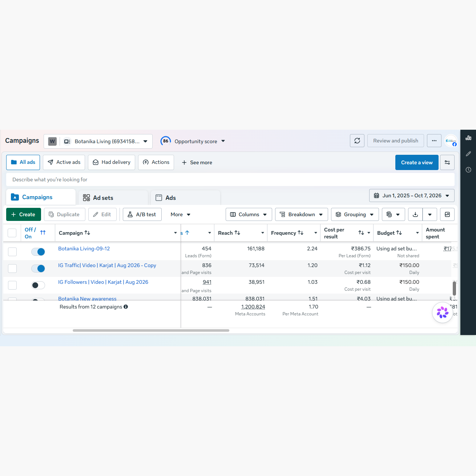Click the pencil edit icon in sidebar
The width and height of the screenshot is (476, 476).
[x=468, y=154]
